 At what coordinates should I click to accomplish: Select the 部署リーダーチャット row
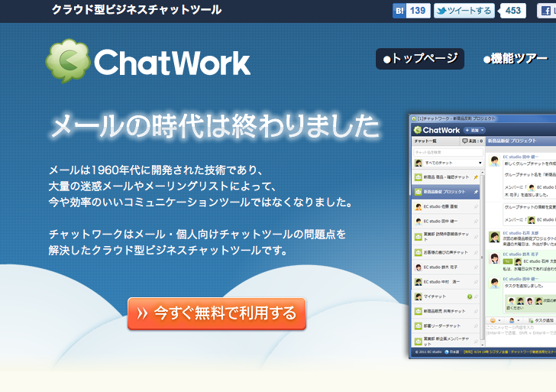tap(446, 326)
